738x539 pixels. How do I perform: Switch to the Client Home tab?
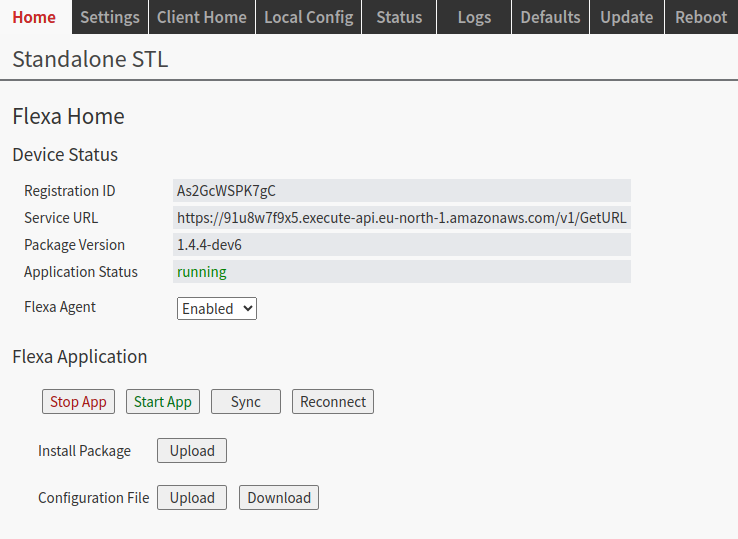201,17
